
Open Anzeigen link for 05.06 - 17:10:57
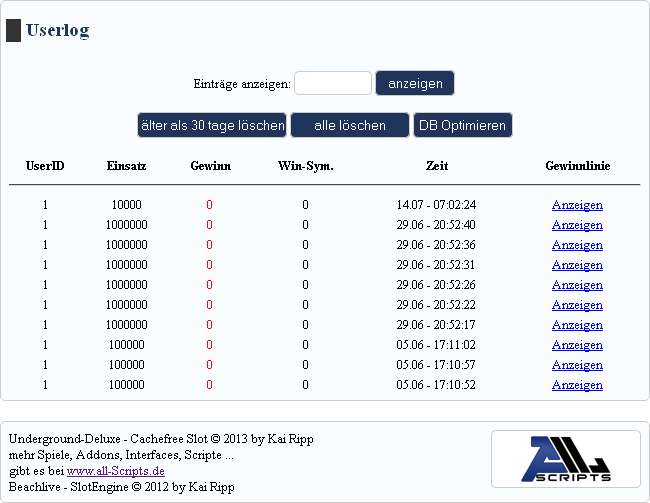tap(577, 365)
